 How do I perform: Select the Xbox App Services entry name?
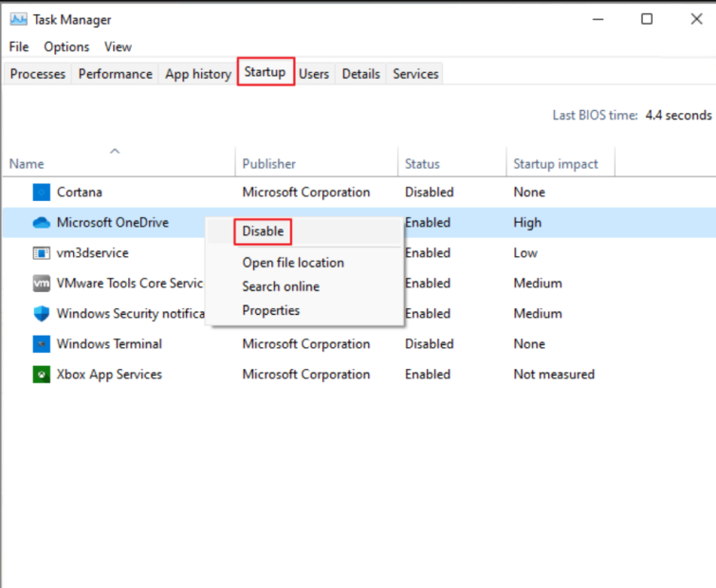coord(109,375)
